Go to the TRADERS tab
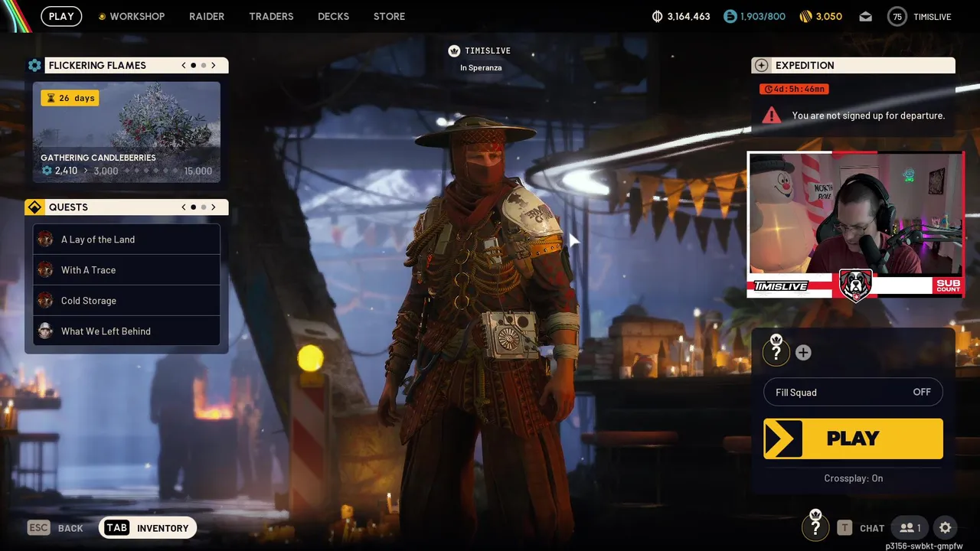Image resolution: width=980 pixels, height=551 pixels. [x=271, y=16]
